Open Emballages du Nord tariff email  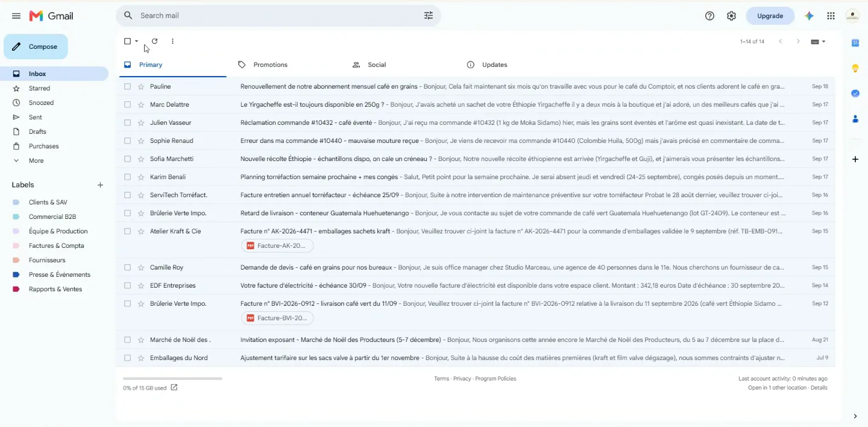pyautogui.click(x=476, y=358)
